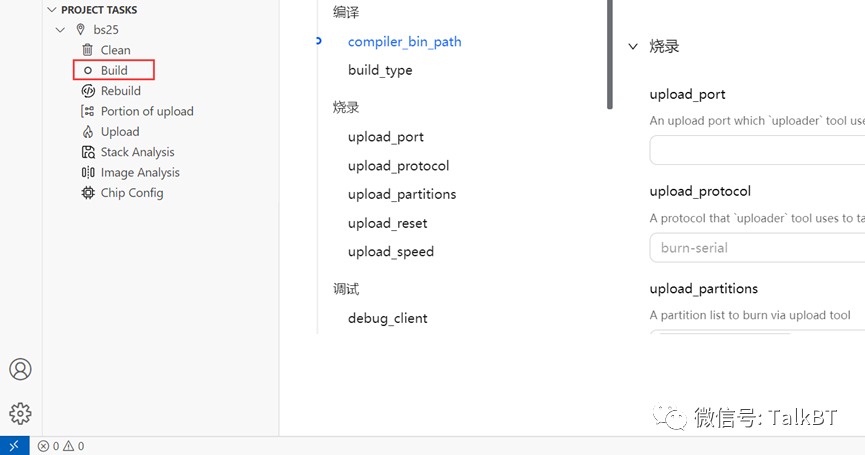Image resolution: width=865 pixels, height=455 pixels.
Task: Collapse the bs25 project node
Action: click(x=61, y=30)
